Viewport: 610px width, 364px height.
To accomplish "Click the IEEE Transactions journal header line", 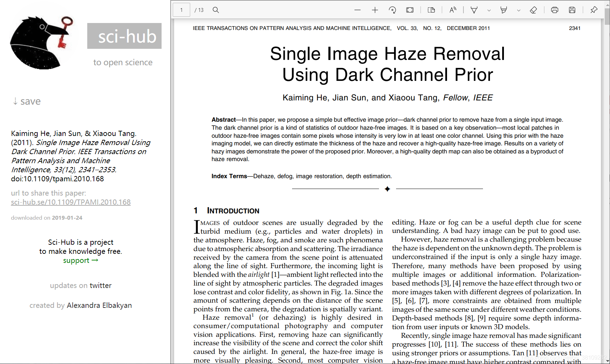I will tap(341, 28).
